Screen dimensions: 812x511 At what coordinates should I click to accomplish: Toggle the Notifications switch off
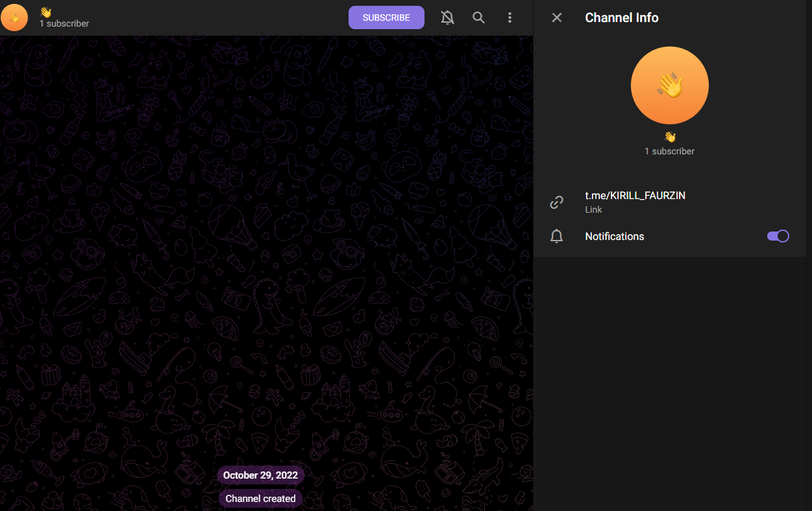778,236
